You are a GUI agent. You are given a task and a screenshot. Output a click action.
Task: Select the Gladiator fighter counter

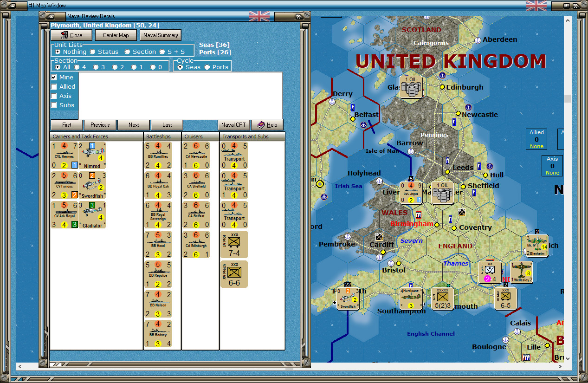[92, 214]
